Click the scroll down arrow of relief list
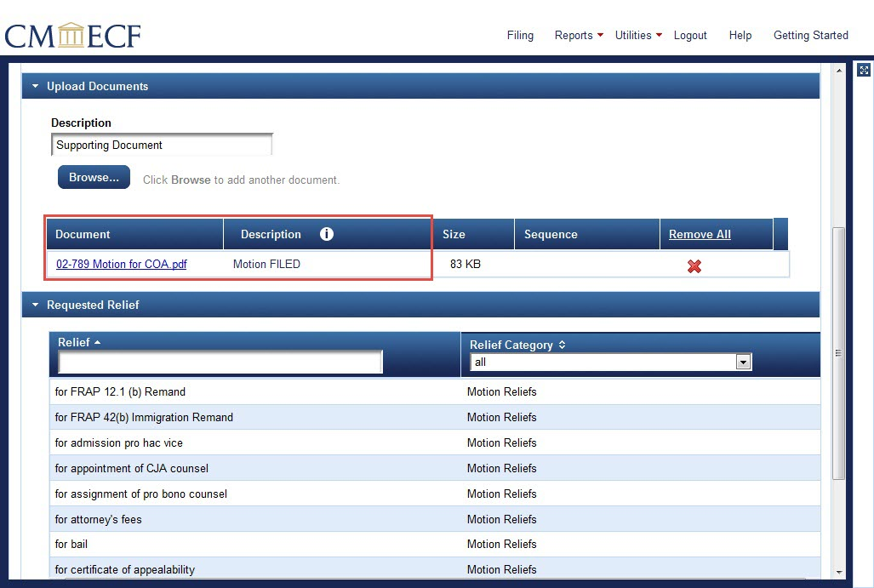This screenshot has width=874, height=588. click(x=839, y=572)
